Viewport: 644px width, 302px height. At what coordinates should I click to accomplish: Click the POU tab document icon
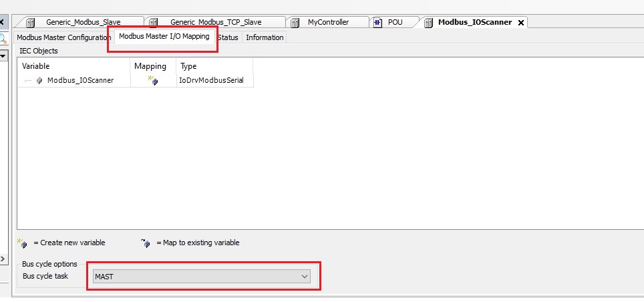coord(377,22)
